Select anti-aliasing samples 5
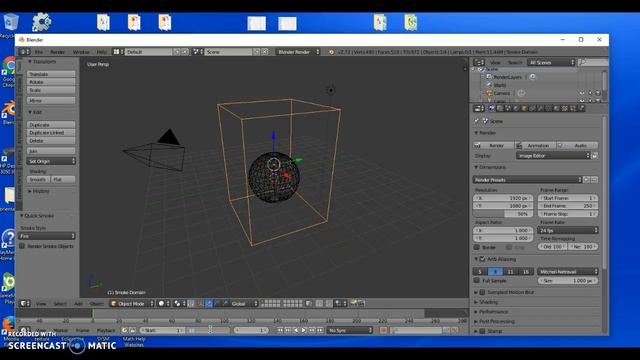 480,271
